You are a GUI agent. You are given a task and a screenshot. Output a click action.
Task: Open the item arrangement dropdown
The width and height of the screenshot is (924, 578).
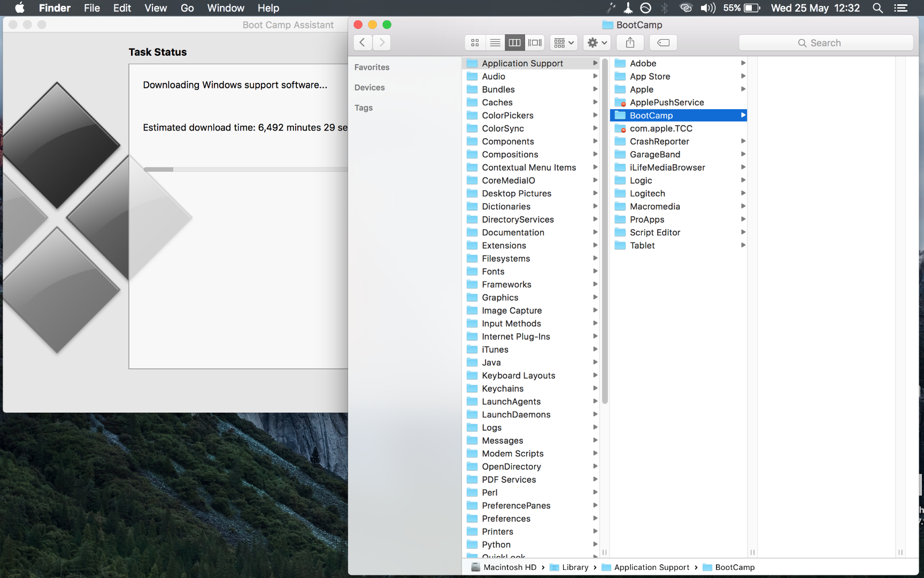(x=564, y=43)
